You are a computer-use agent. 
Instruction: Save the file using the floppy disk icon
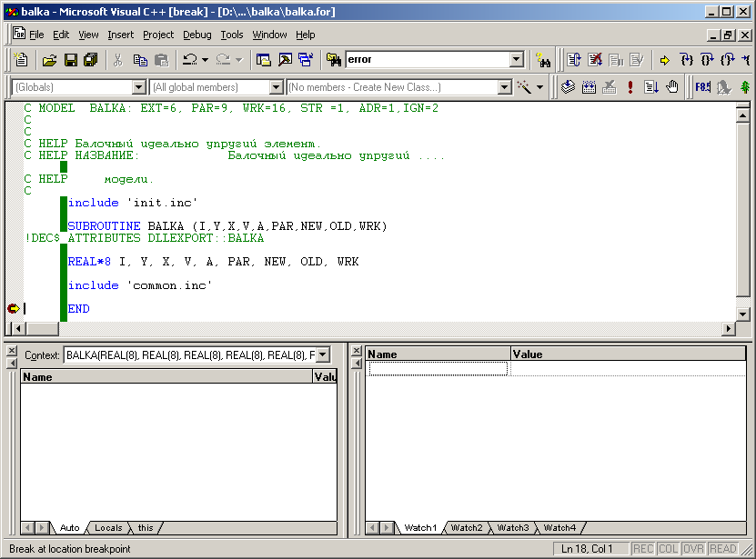coord(70,60)
